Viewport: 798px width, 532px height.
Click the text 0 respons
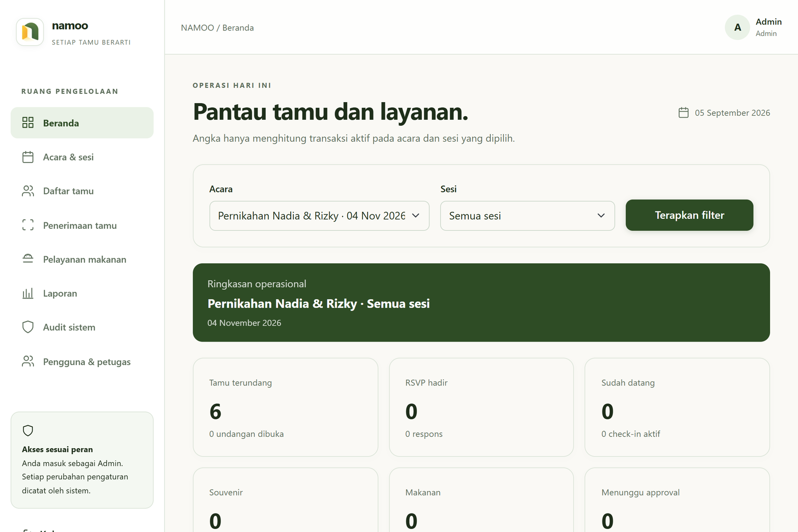point(424,434)
